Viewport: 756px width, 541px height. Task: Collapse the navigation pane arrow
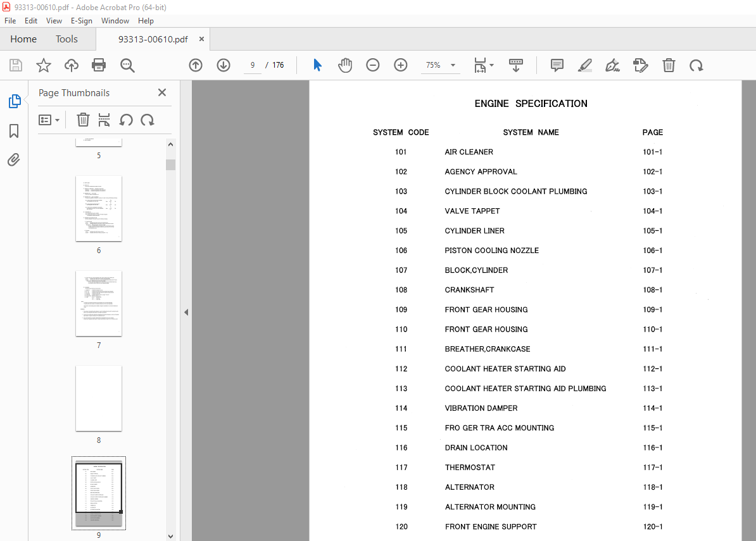(186, 312)
